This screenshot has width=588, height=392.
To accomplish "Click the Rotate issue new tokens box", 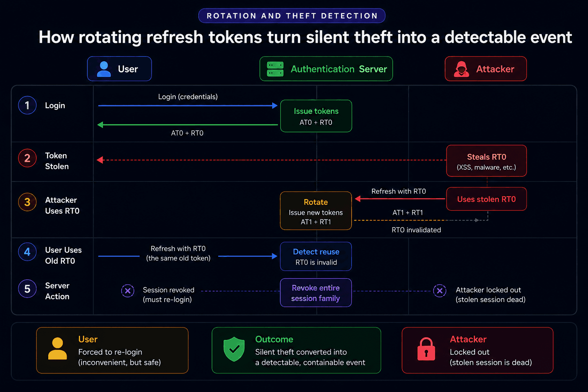I will (x=316, y=211).
